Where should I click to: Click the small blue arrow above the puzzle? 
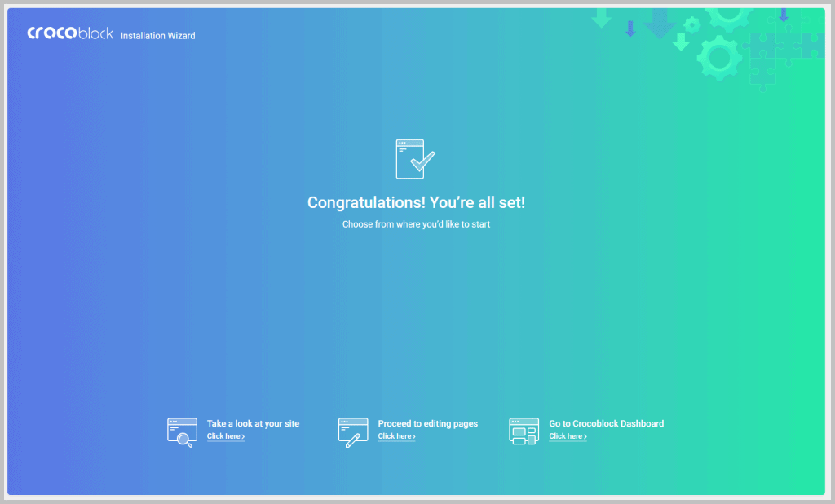784,15
